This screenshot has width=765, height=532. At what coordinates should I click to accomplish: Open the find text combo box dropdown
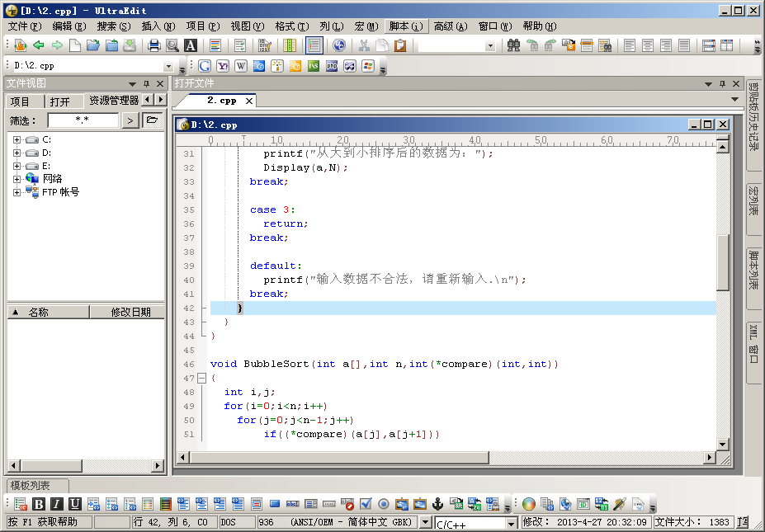(x=490, y=46)
